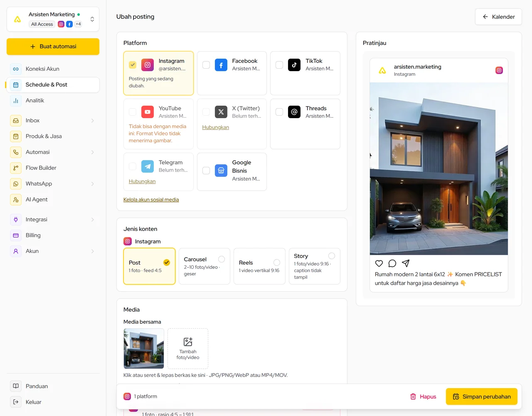Screen dimensions: 532x416
Task: Click the Produk & Jasa bag icon
Action: [x=16, y=136]
